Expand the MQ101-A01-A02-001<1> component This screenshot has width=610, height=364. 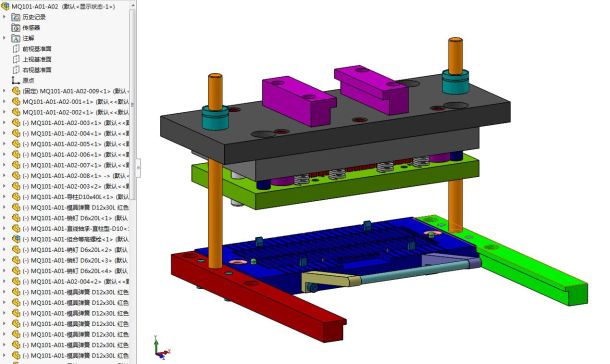[4, 102]
